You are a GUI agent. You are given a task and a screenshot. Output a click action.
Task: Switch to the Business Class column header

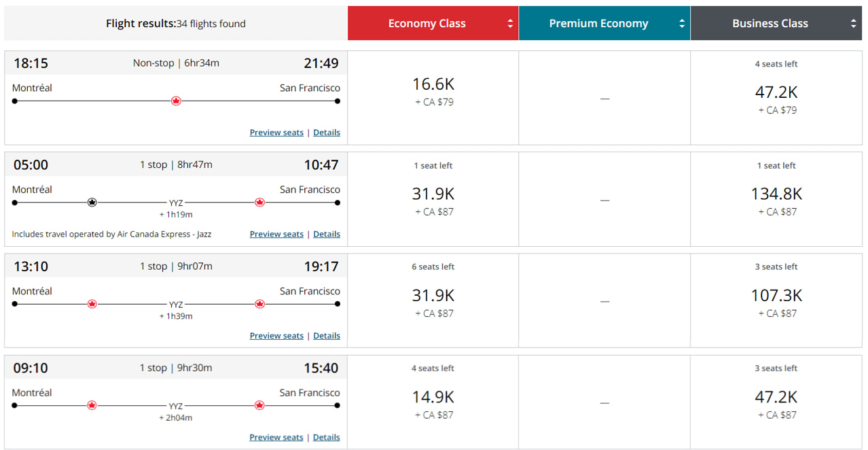[770, 22]
